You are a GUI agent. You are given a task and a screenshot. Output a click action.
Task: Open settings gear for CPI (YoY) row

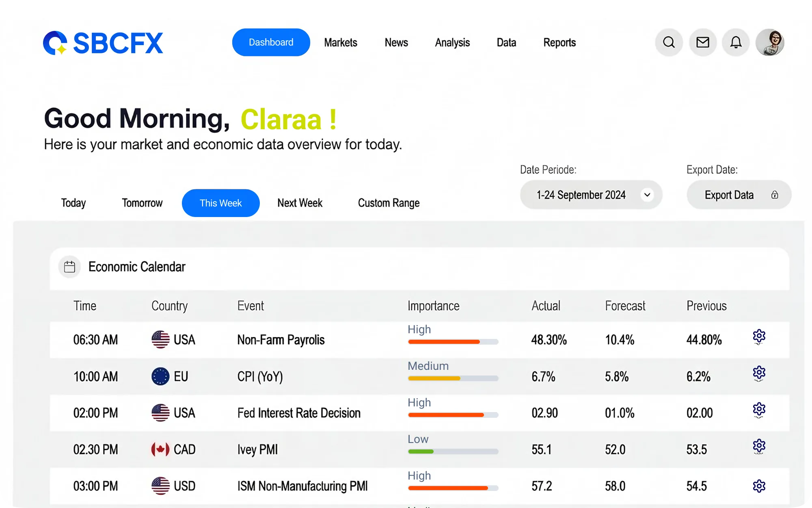pos(759,373)
